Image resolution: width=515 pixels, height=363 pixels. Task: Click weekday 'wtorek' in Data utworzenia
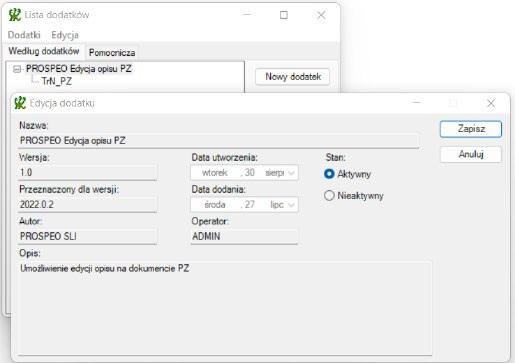pyautogui.click(x=215, y=173)
